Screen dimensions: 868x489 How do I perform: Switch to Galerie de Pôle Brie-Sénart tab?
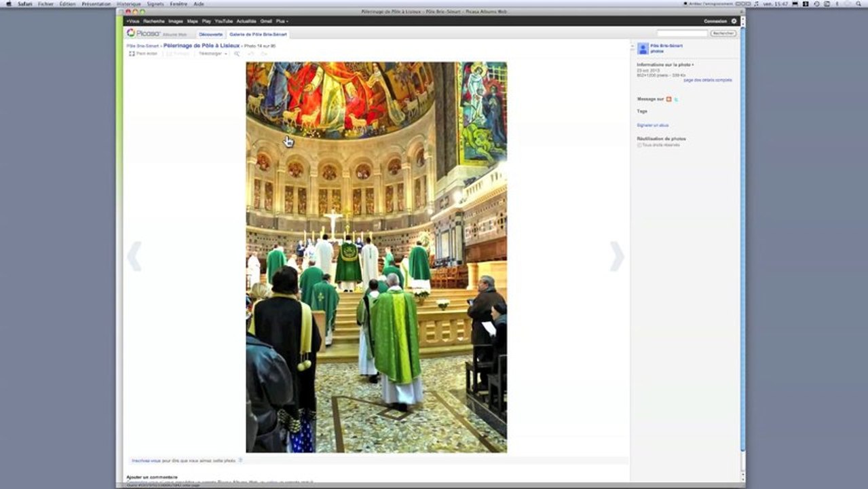tap(258, 34)
